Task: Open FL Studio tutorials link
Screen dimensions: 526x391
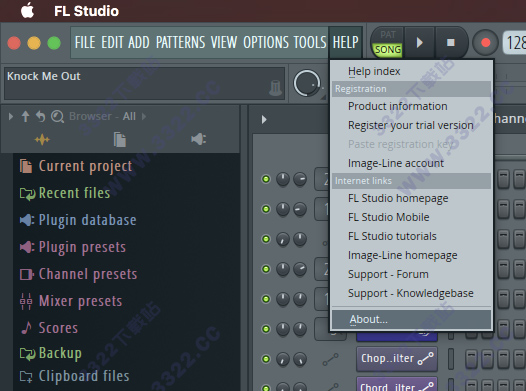Action: pos(411,236)
